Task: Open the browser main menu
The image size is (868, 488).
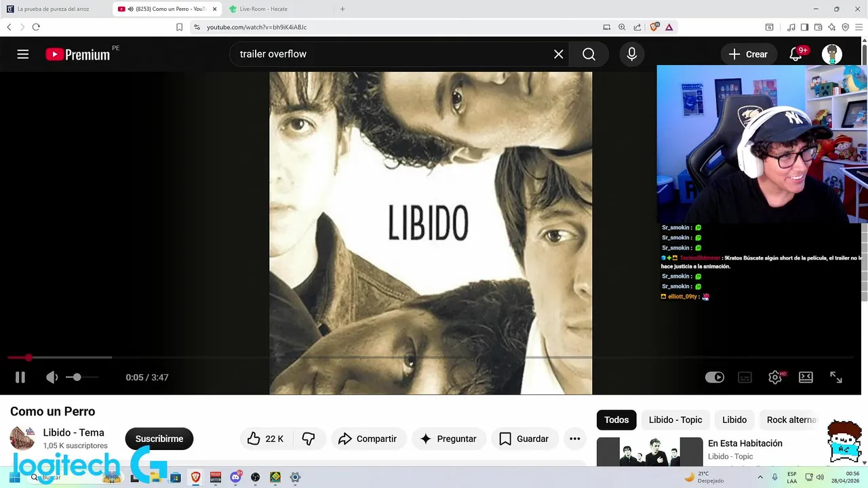Action: (859, 27)
